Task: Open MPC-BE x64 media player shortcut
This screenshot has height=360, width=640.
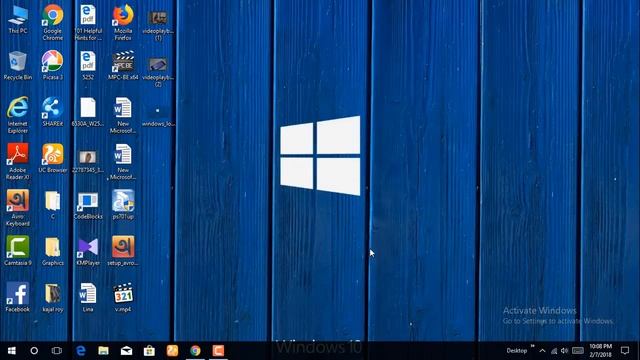Action: coord(123,65)
